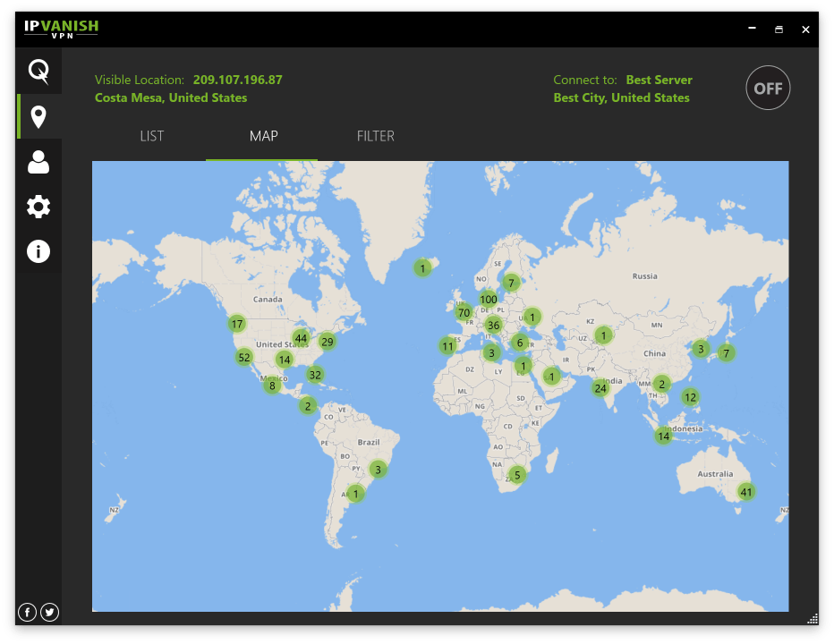Open the account profile icon
Screen dimensions: 834x644
[x=38, y=162]
